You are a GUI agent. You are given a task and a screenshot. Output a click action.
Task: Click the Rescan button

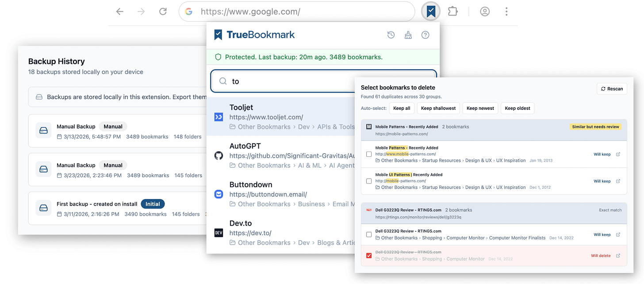(612, 89)
